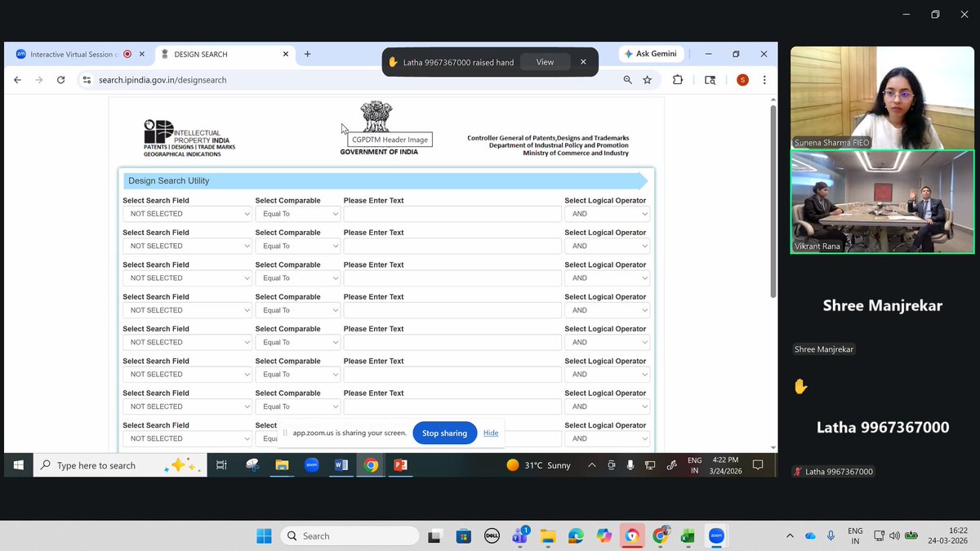Click View on the raised hand notification
This screenshot has height=551, width=980.
545,62
